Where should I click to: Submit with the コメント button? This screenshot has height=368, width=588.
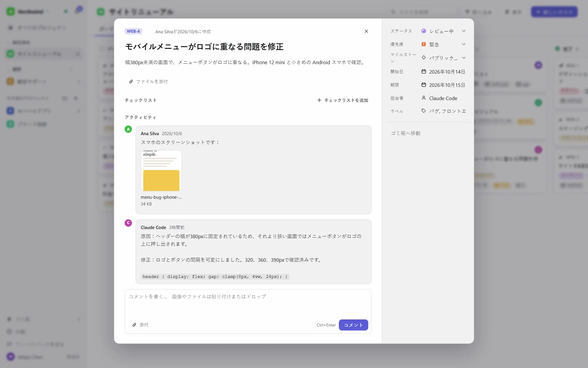tap(353, 325)
